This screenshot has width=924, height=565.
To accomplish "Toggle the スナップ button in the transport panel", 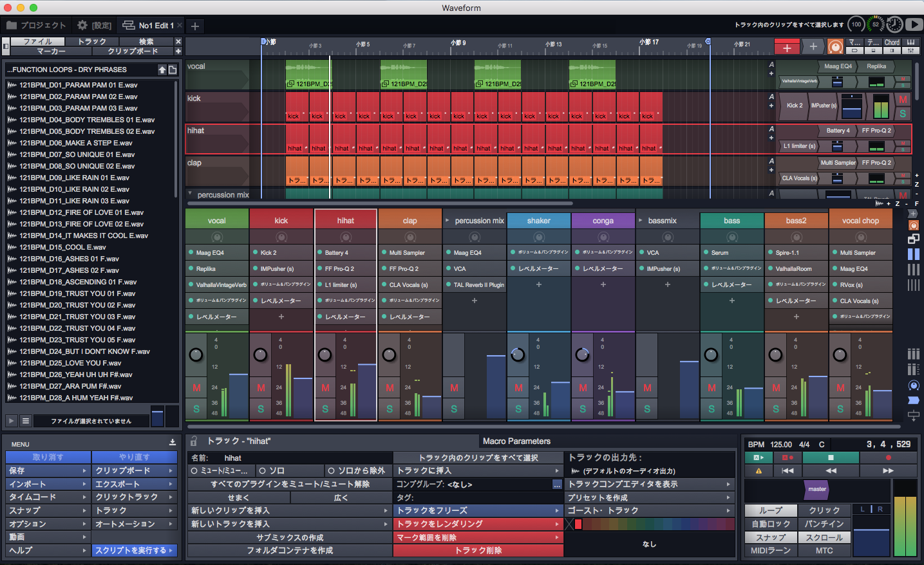I will (x=770, y=537).
